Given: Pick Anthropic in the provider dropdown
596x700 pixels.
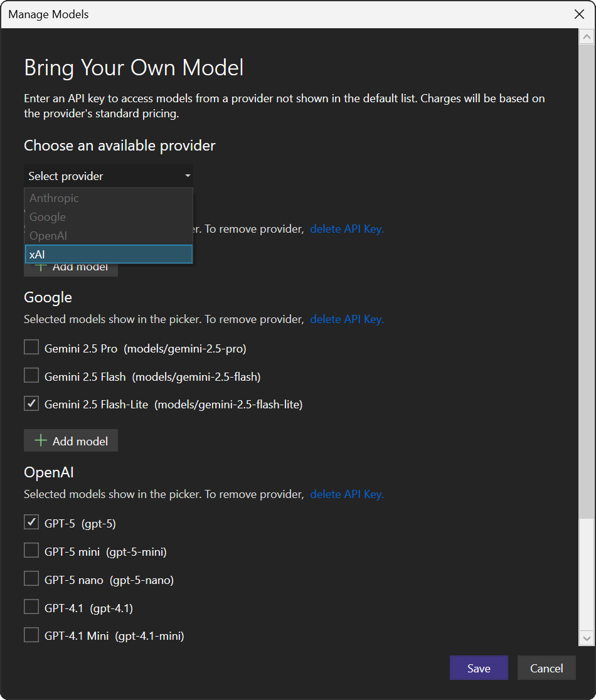Looking at the screenshot, I should [x=109, y=198].
